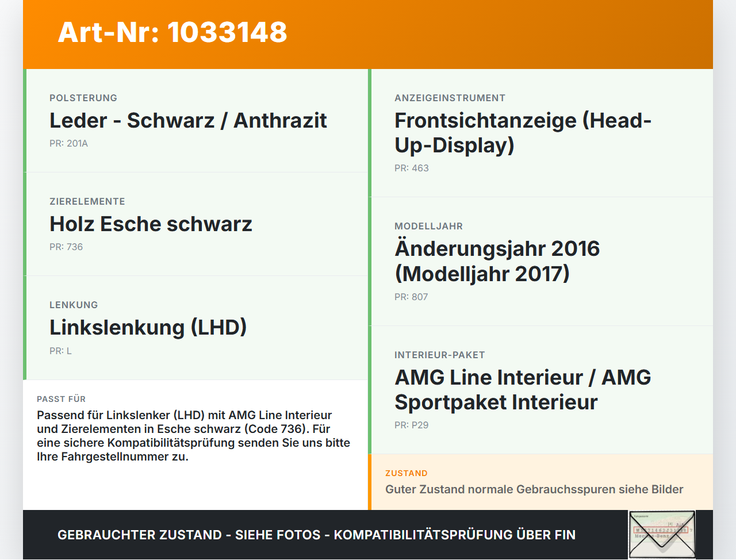Select 'Leder - Schwarz / Anthrazit' text
736x560 pixels.
[x=188, y=121]
